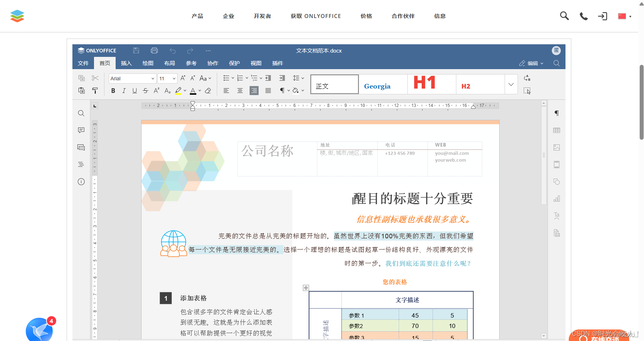The height and width of the screenshot is (341, 644).
Task: Click the Copy icon
Action: pyautogui.click(x=81, y=78)
